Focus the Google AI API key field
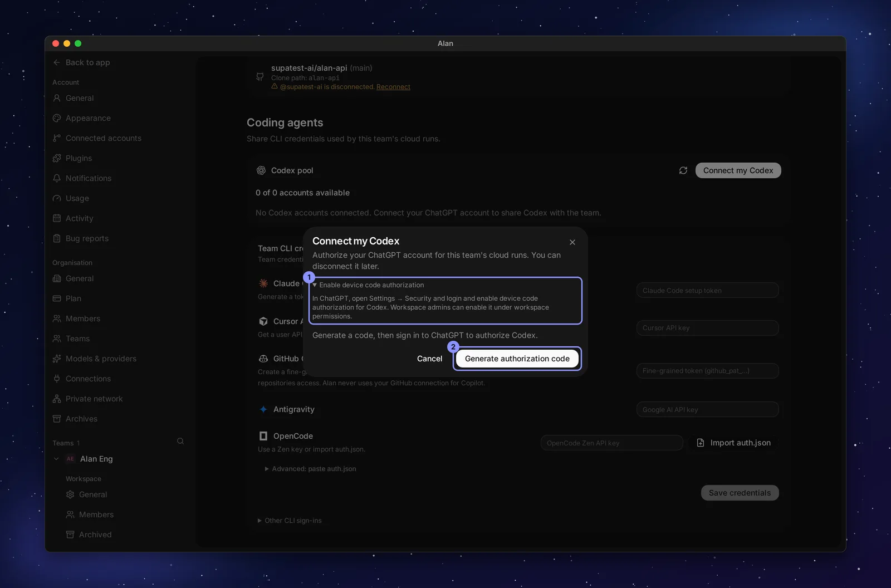The image size is (891, 588). pyautogui.click(x=707, y=409)
